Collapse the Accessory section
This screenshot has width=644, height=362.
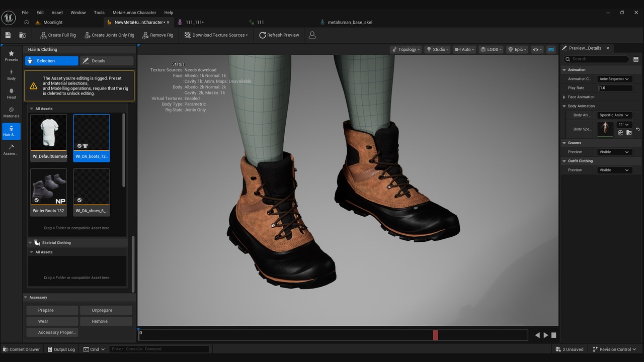coord(26,298)
